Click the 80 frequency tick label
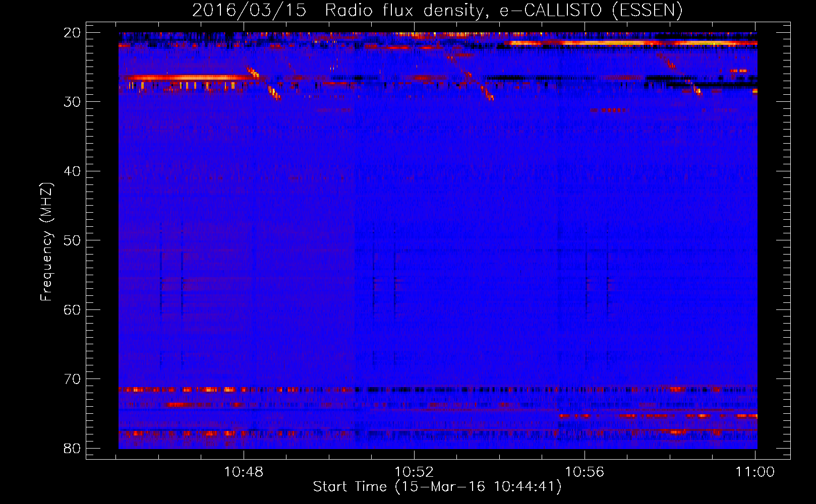 pyautogui.click(x=72, y=448)
